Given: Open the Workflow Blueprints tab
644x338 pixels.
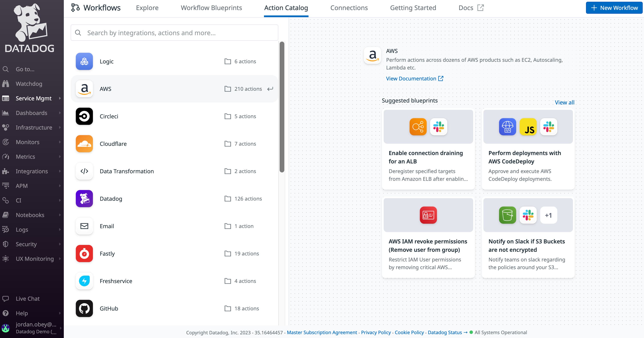Looking at the screenshot, I should (211, 8).
